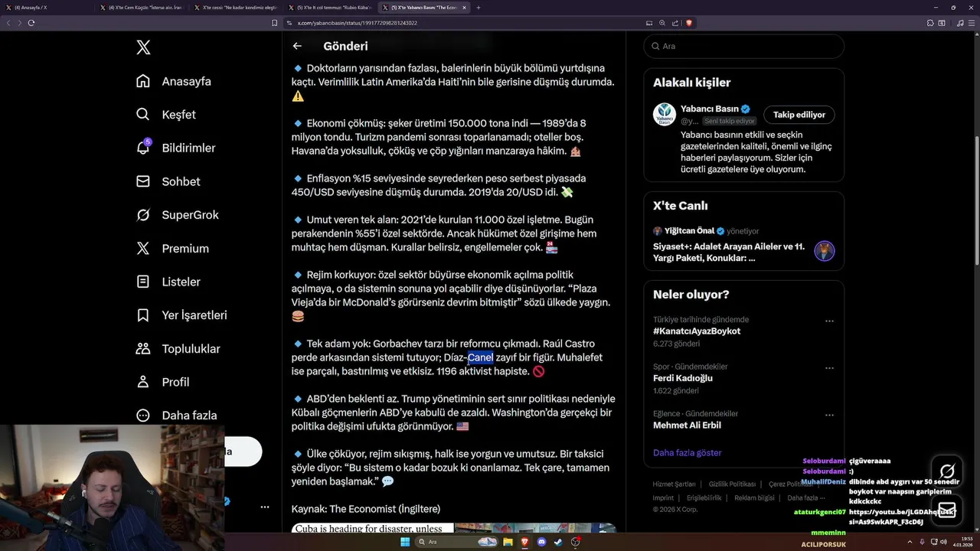Open Steam from the taskbar
Image resolution: width=980 pixels, height=551 pixels.
tap(558, 542)
